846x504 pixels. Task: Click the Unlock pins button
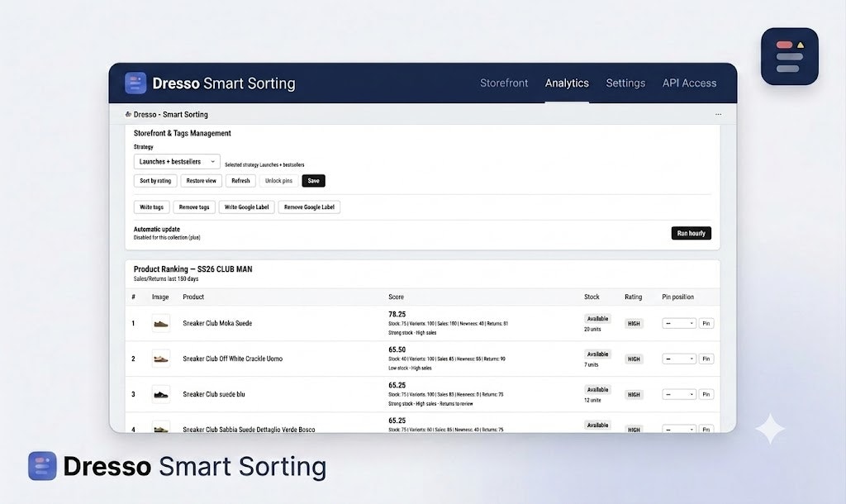pyautogui.click(x=278, y=181)
